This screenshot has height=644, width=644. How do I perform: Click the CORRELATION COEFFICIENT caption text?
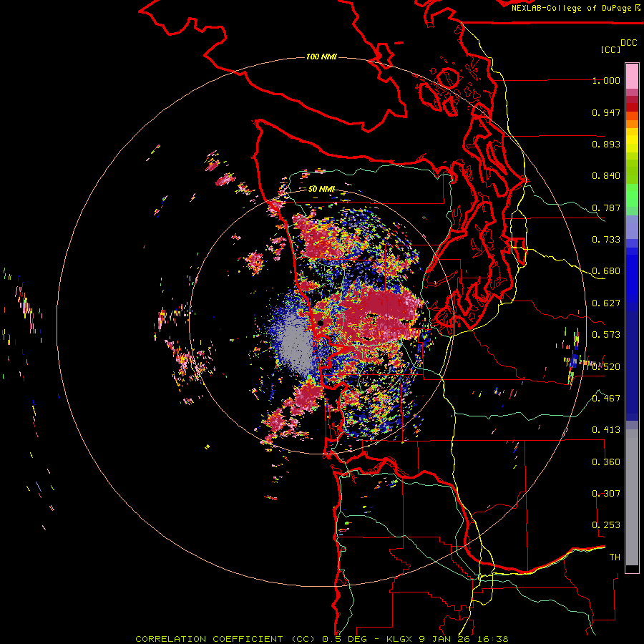[210, 639]
